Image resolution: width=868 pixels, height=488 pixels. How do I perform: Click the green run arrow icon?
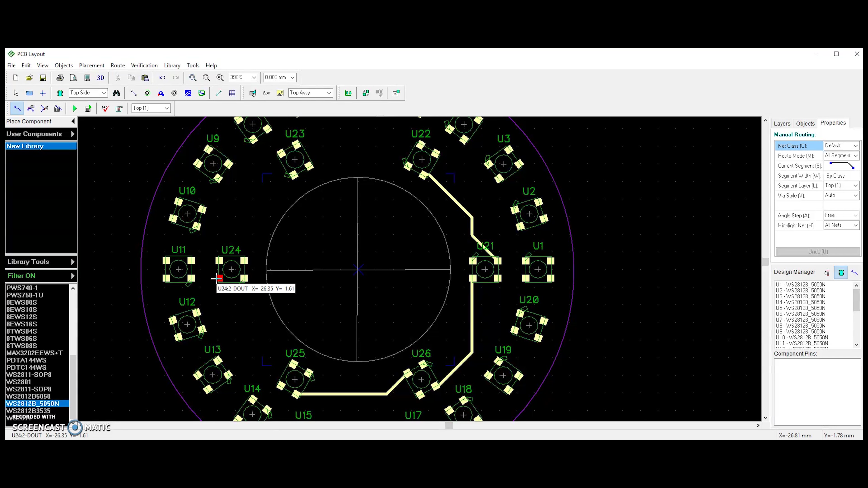74,108
